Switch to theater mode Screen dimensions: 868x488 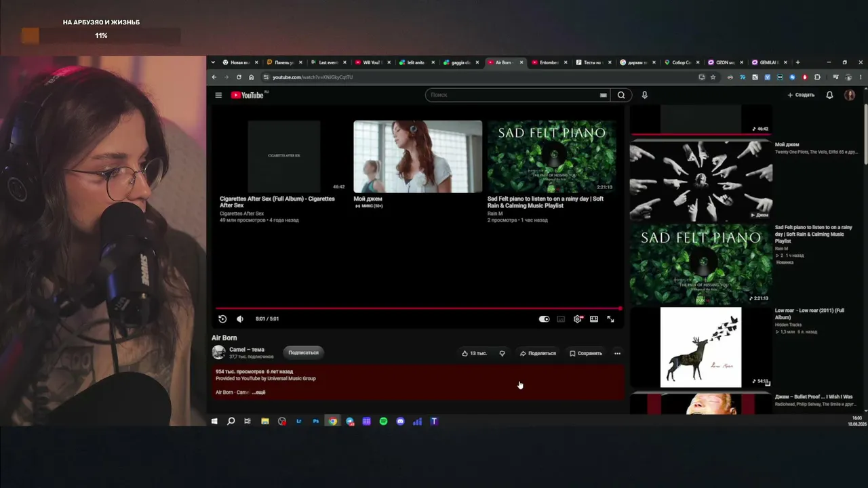[594, 319]
